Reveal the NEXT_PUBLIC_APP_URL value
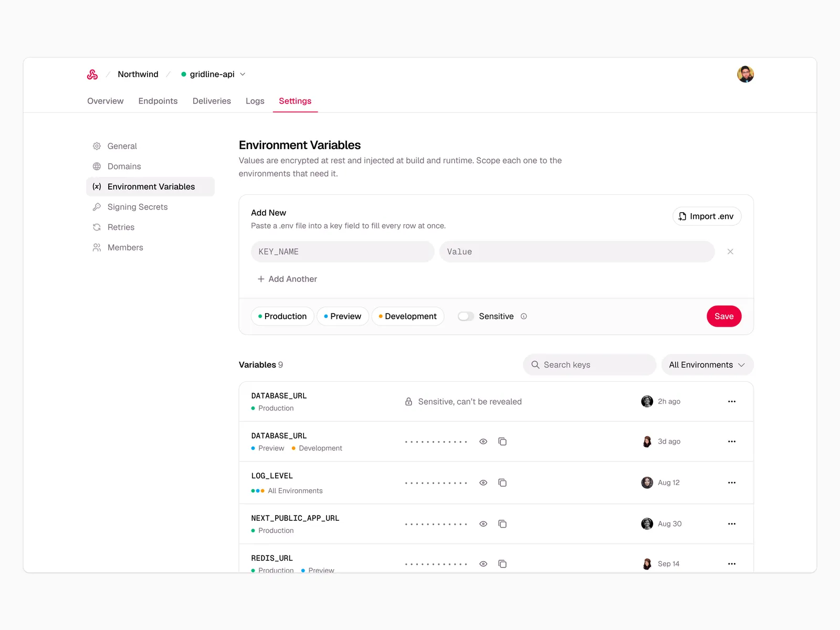The width and height of the screenshot is (840, 630). [484, 524]
